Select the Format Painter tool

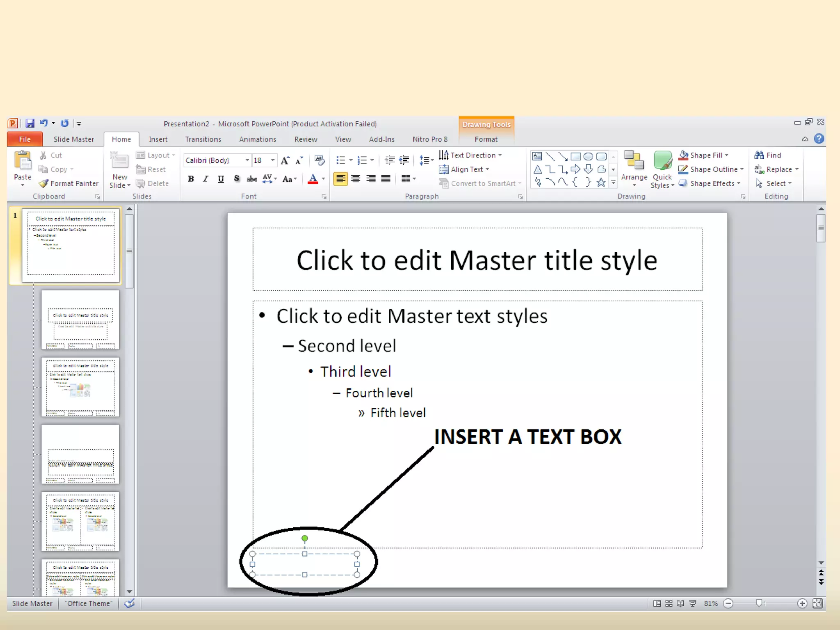click(69, 183)
